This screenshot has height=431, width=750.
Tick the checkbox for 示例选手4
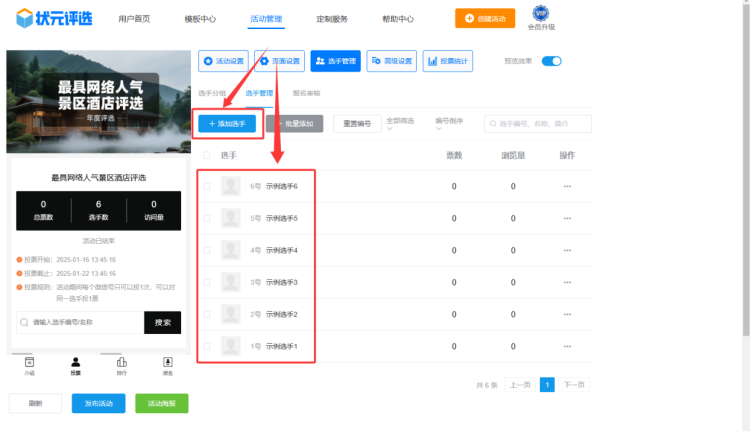(207, 250)
